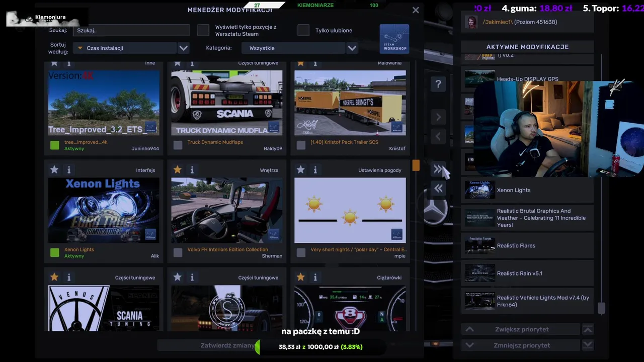
Task: Select Realistic Vehicle Lights Mod v7.4
Action: (x=527, y=301)
